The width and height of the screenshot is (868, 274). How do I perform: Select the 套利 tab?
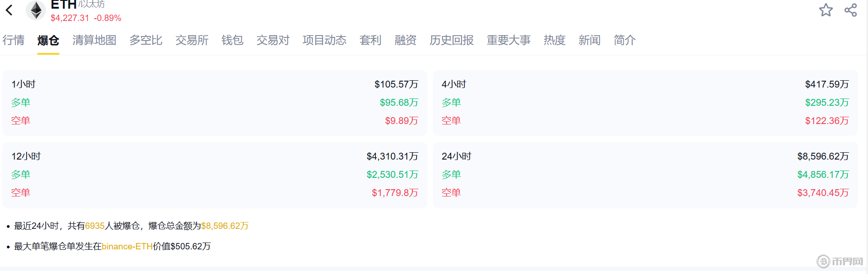370,40
